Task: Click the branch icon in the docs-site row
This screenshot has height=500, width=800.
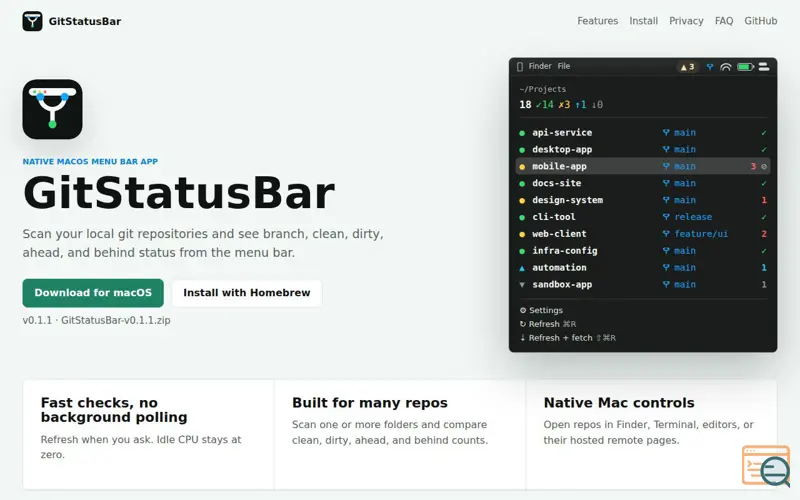Action: point(666,183)
